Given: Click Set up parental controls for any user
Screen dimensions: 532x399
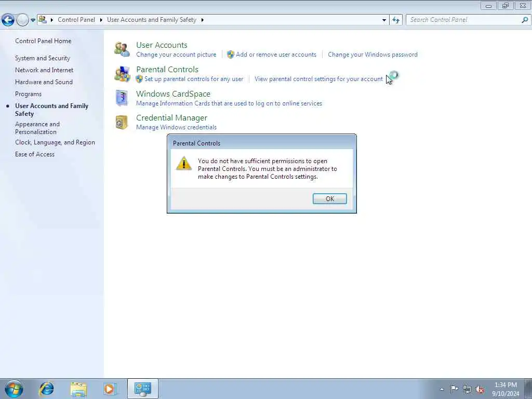Looking at the screenshot, I should 194,79.
